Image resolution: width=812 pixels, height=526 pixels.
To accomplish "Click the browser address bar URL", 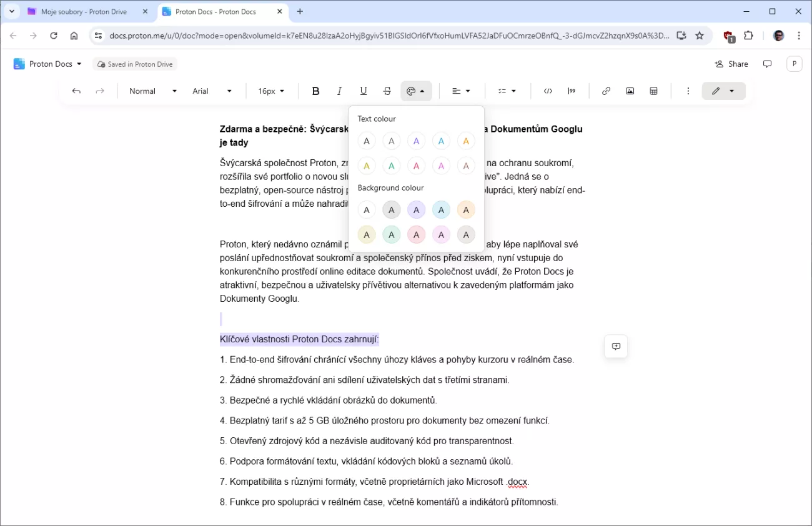I will (387, 36).
